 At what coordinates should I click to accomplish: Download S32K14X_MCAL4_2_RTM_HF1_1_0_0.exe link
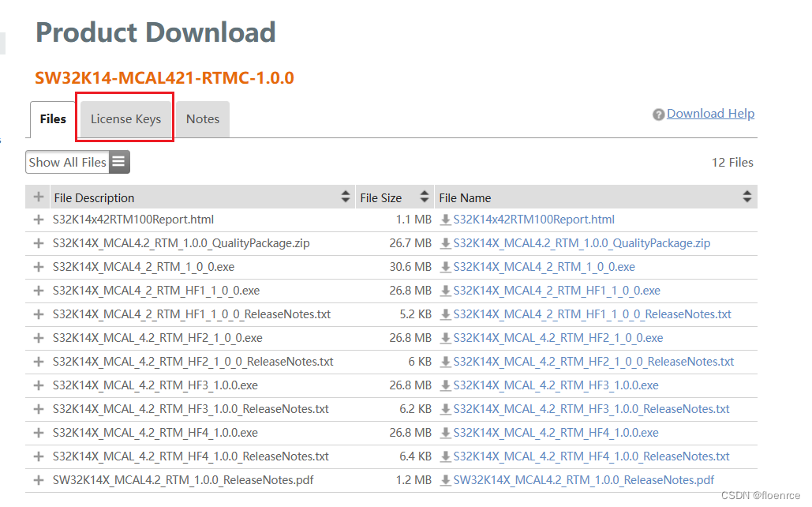point(556,291)
